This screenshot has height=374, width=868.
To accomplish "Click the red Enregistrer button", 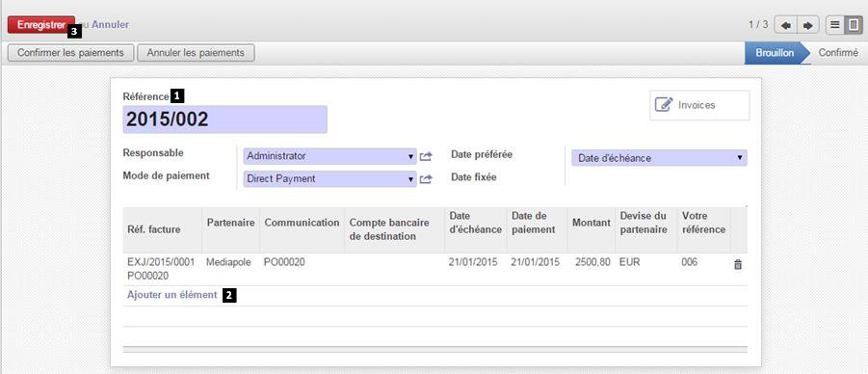I will pos(41,25).
